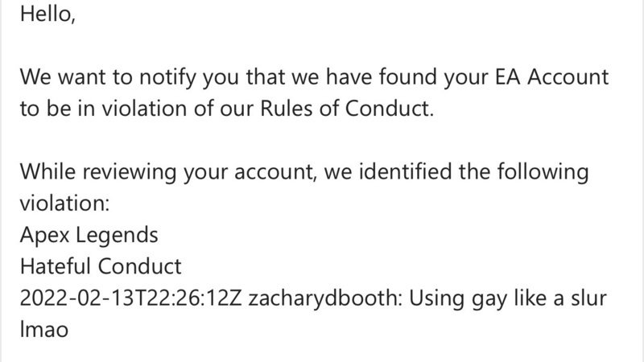Click the timestamp 2022-02-13T22:26:12Z
The image size is (644, 362).
(x=130, y=299)
